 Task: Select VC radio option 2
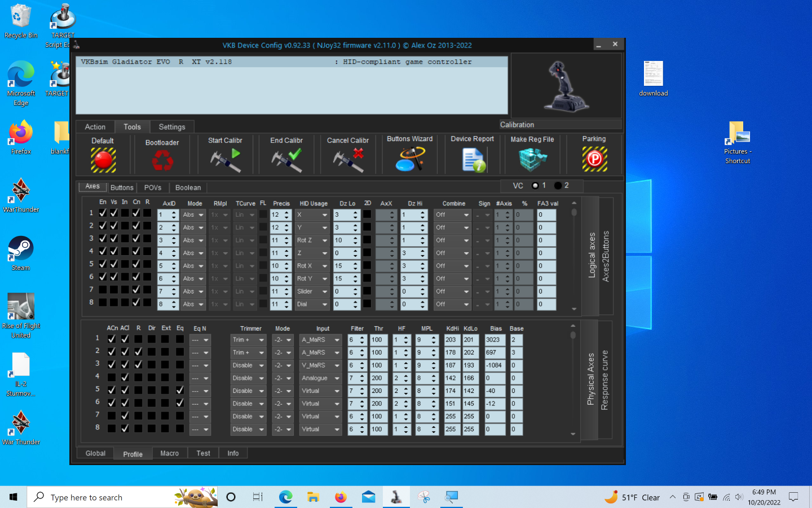pyautogui.click(x=558, y=185)
